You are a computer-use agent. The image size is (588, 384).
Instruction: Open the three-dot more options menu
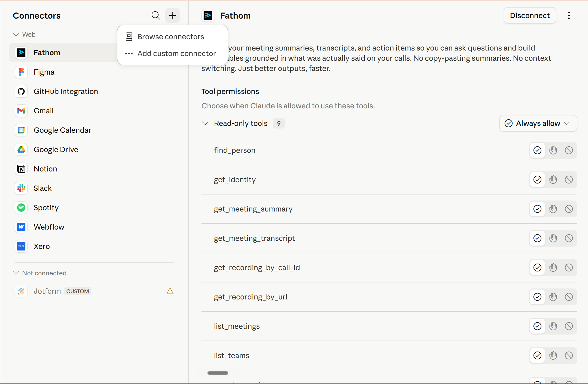pos(569,15)
